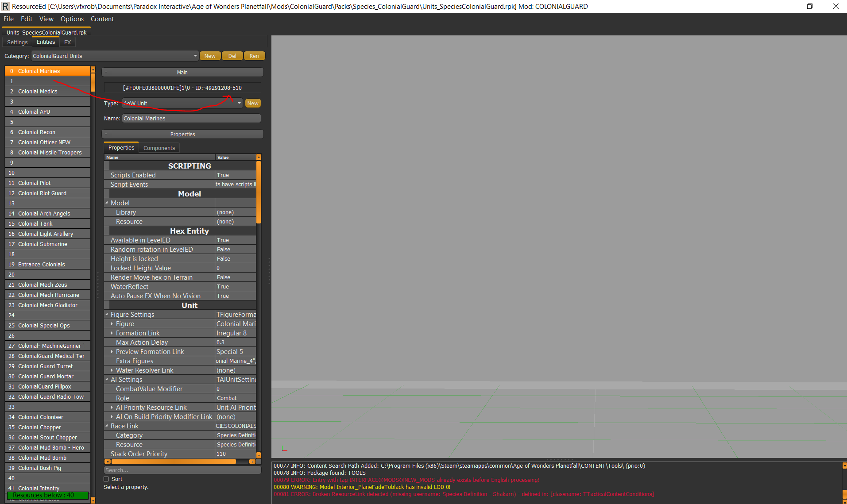Image resolution: width=847 pixels, height=504 pixels.
Task: Click the properties grid scroll-up arrow button
Action: [x=259, y=157]
